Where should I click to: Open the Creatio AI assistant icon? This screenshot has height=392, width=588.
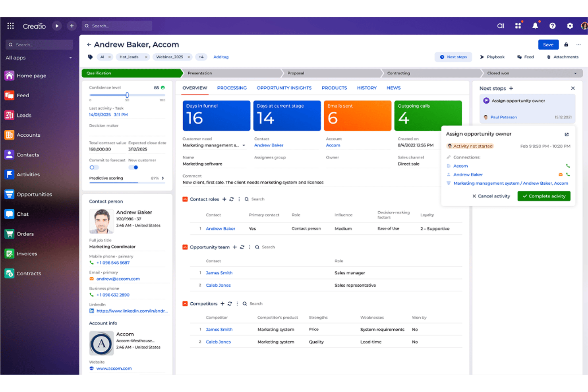501,26
